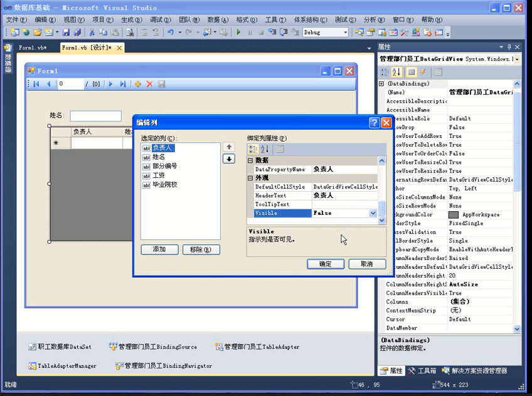Select 职工数据库DataSet component

click(x=60, y=347)
